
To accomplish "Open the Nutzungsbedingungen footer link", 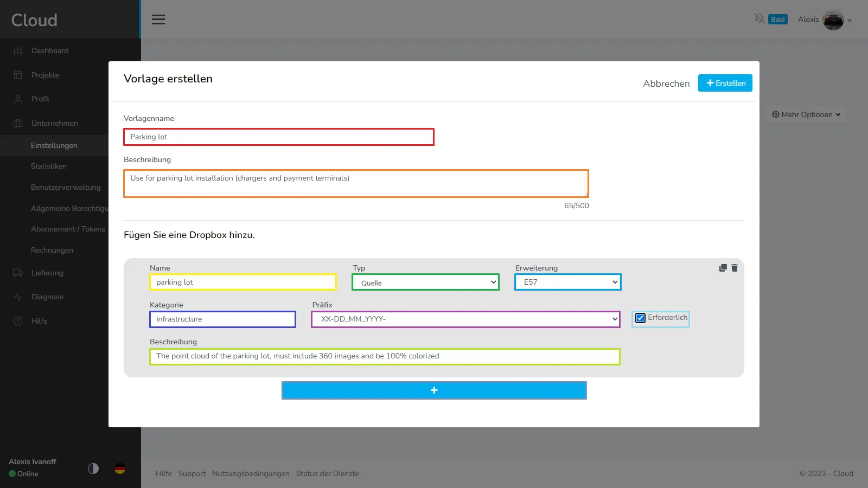I will click(251, 473).
